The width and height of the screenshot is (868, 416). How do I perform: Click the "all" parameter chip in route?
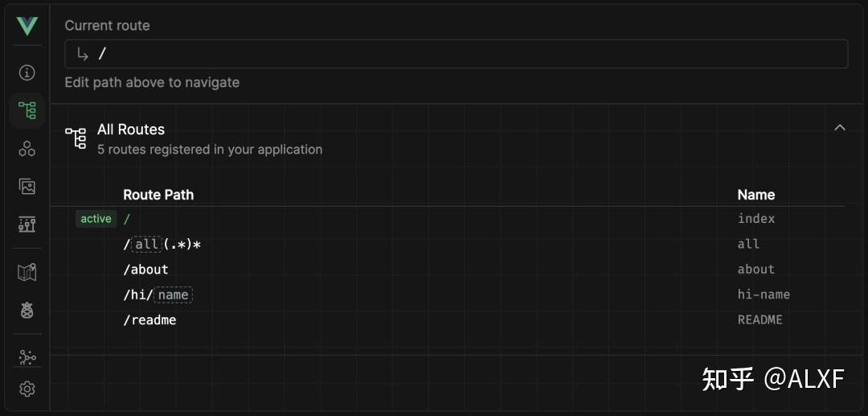coord(146,245)
